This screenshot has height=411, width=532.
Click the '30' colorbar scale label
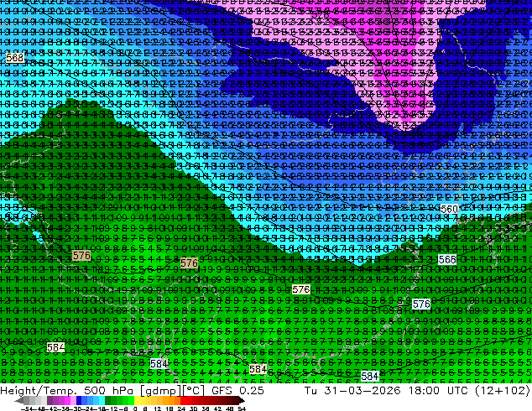click(x=193, y=408)
